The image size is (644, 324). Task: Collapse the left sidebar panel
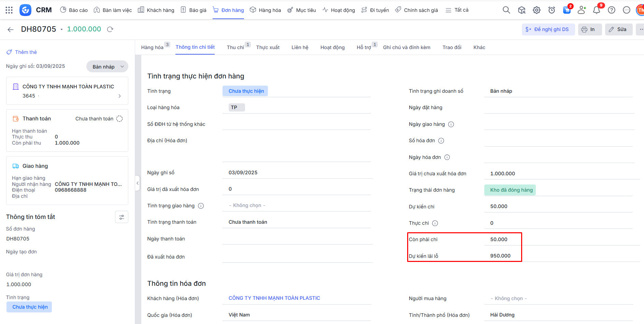click(x=138, y=183)
